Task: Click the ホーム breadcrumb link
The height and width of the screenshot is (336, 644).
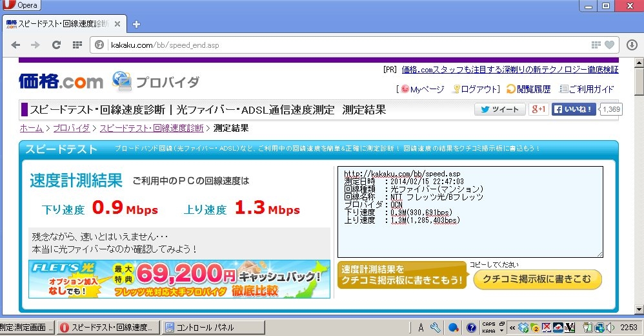Action: coord(31,128)
